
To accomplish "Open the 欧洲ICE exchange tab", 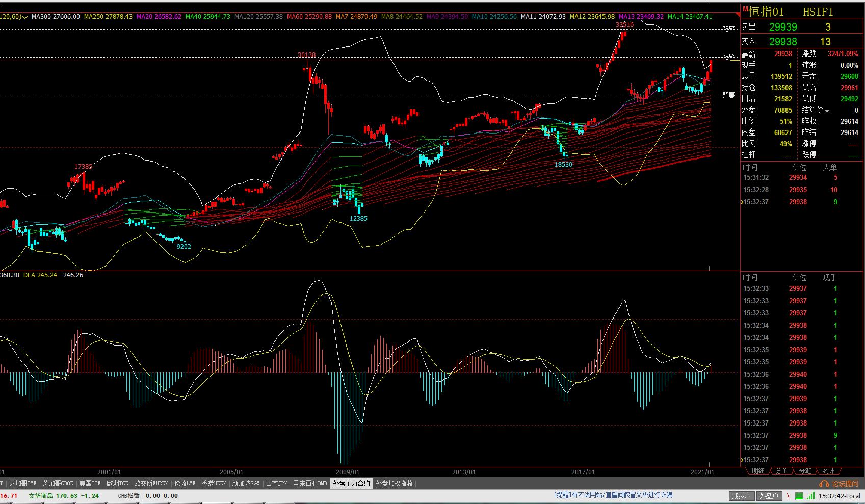I will click(x=117, y=483).
